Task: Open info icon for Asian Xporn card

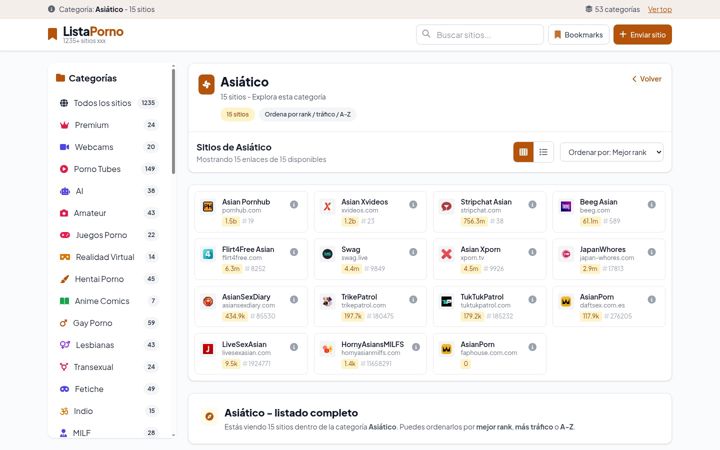Action: pyautogui.click(x=532, y=252)
